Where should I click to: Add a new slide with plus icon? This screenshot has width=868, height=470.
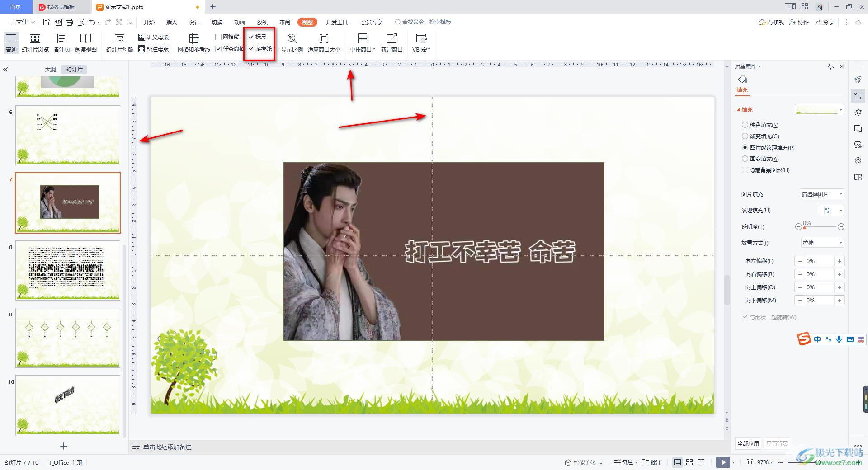64,446
